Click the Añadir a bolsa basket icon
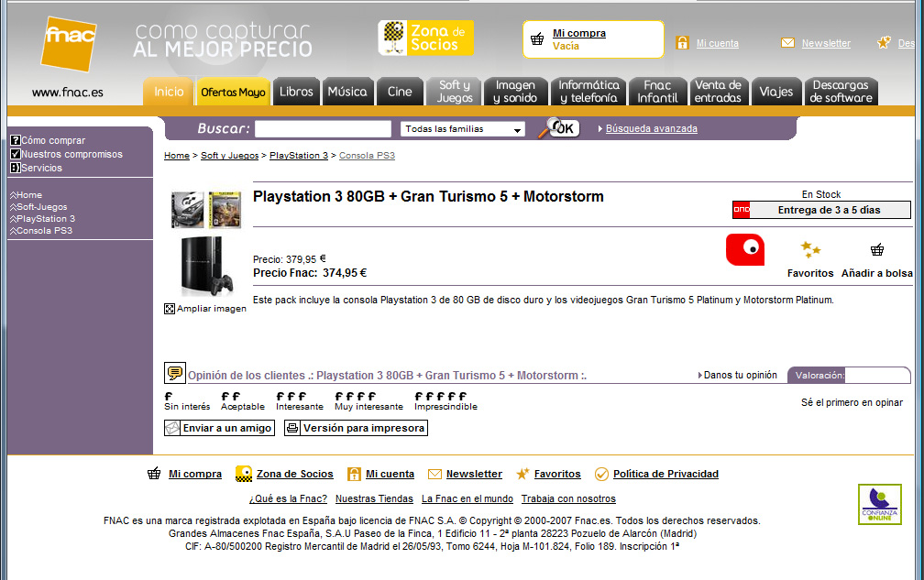 click(x=877, y=249)
